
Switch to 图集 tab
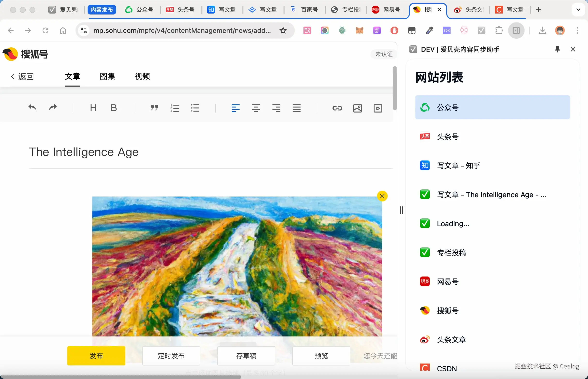click(x=107, y=76)
